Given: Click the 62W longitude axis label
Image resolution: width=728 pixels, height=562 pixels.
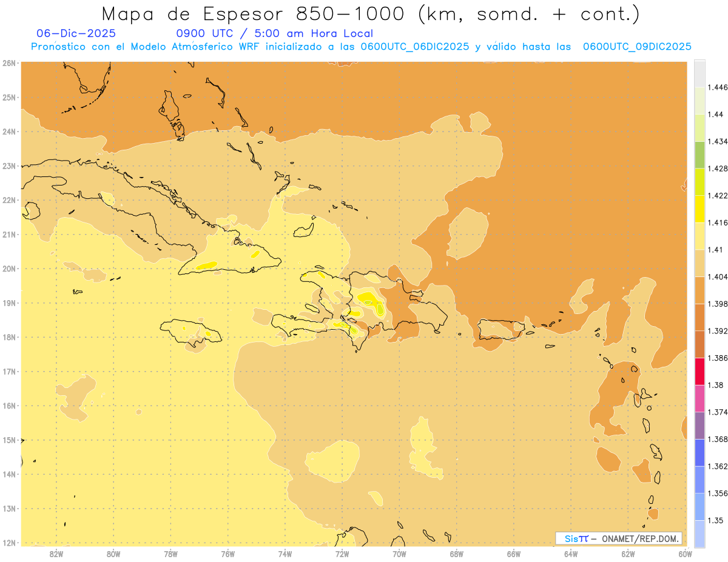Looking at the screenshot, I should (629, 554).
